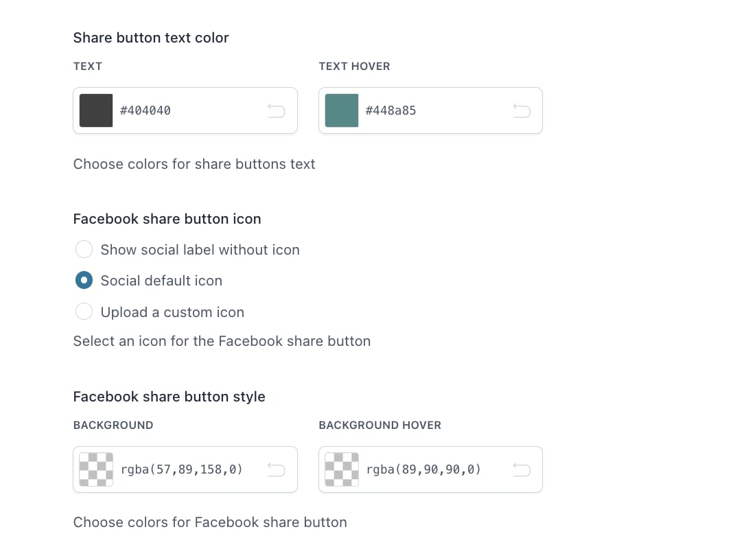This screenshot has height=560, width=748.
Task: Click into the #404040 hex value field
Action: pyautogui.click(x=191, y=110)
